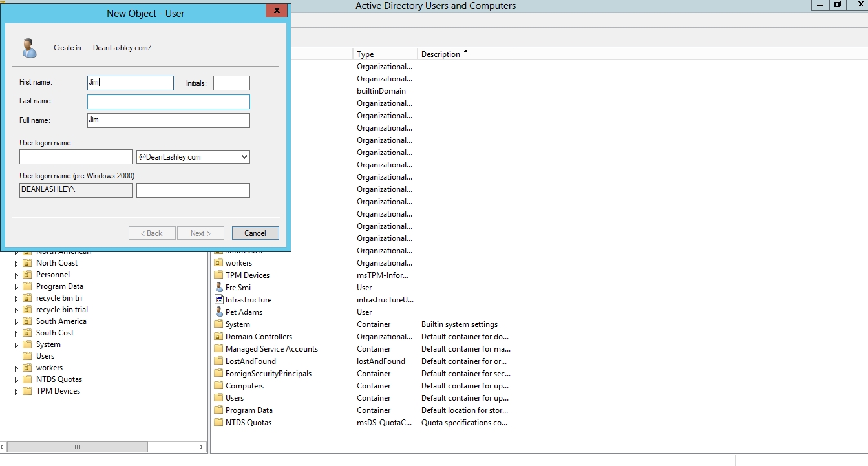Click the Full name field
The height and width of the screenshot is (466, 868).
(169, 120)
